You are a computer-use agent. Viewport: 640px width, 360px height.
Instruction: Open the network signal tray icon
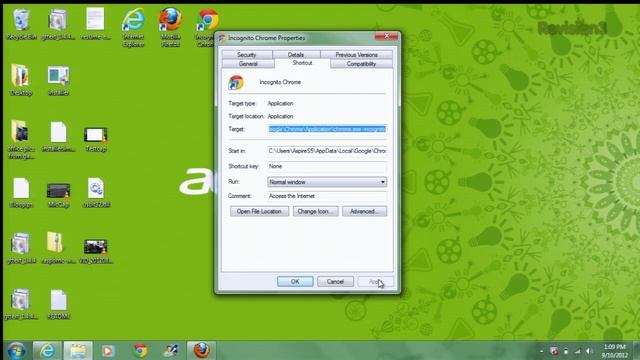(578, 351)
